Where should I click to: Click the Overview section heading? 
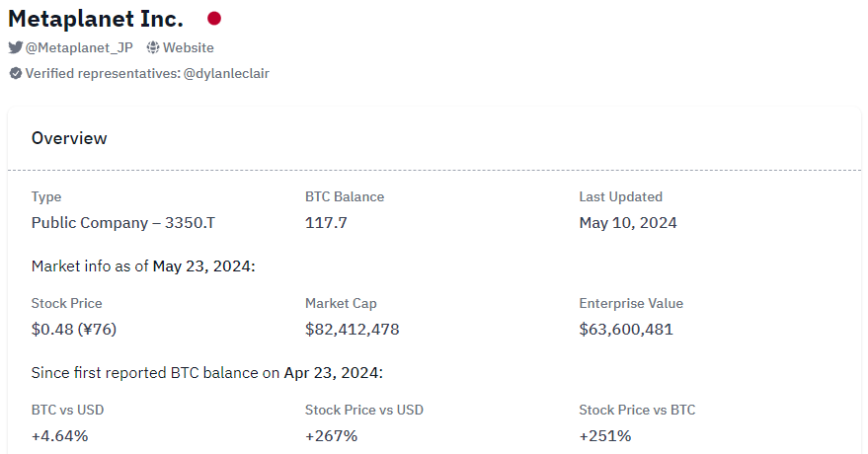[69, 138]
